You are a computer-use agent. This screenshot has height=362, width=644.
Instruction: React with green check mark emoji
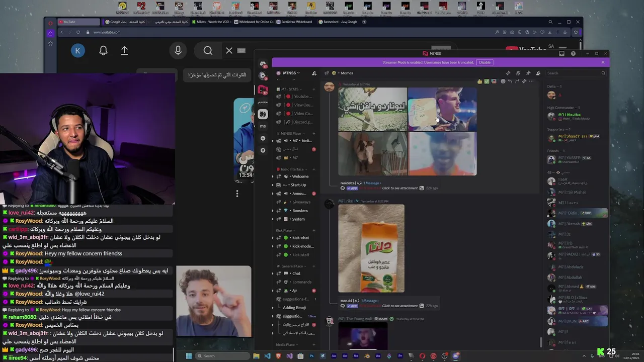[x=487, y=81]
